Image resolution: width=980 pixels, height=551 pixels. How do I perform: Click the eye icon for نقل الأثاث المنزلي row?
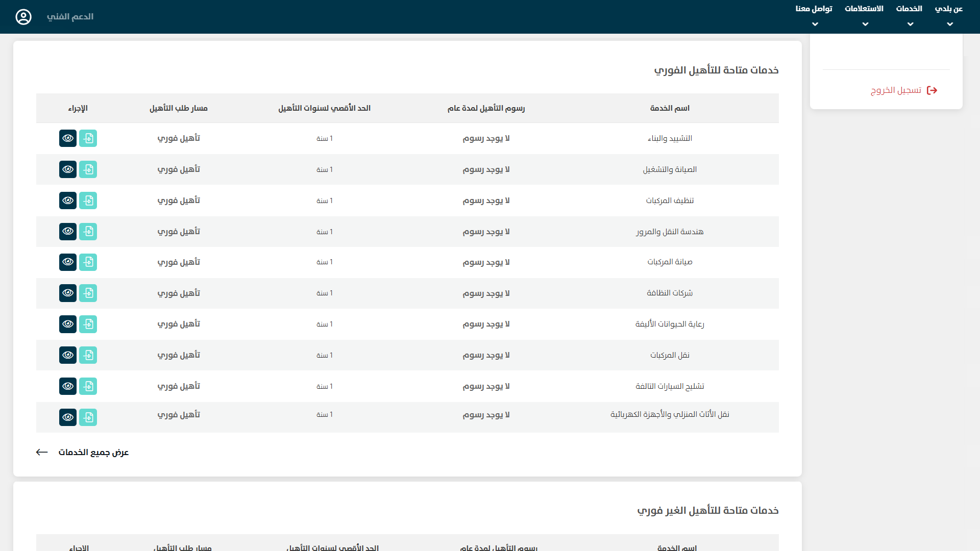(x=68, y=417)
